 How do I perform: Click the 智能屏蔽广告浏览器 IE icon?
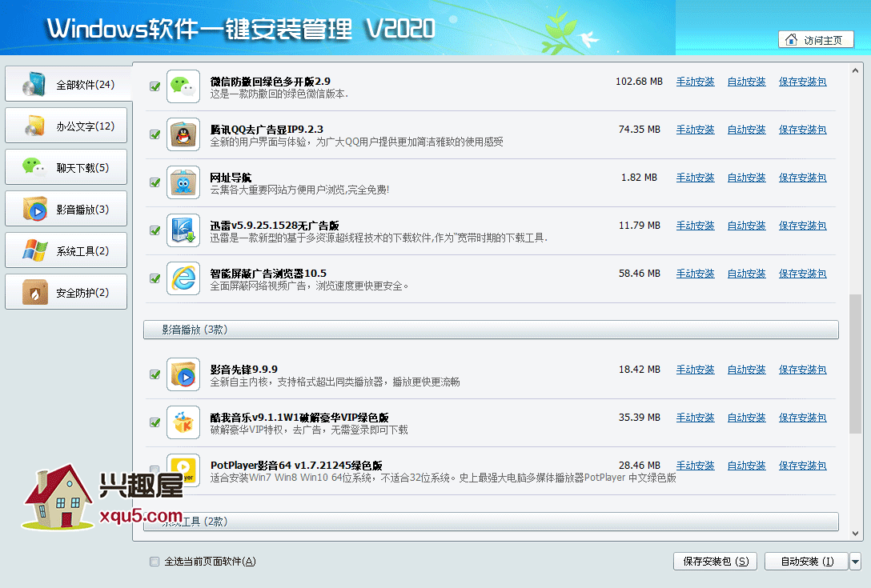183,278
